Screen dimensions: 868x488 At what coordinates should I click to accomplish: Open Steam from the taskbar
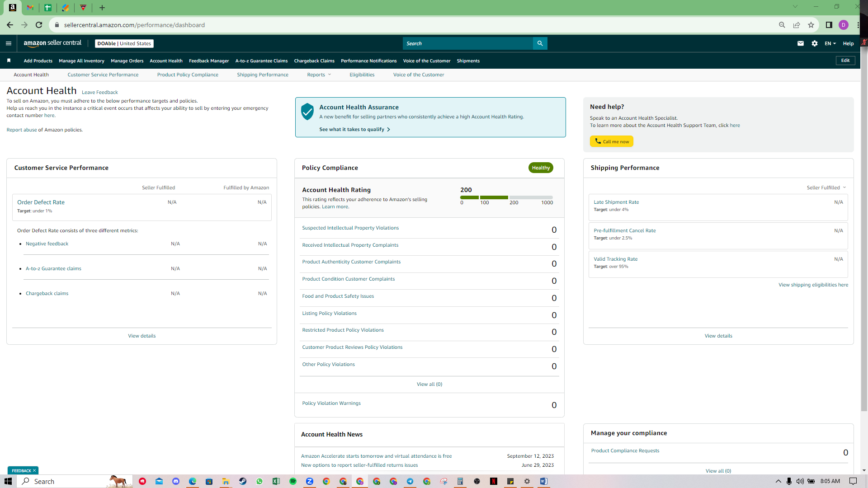click(243, 481)
